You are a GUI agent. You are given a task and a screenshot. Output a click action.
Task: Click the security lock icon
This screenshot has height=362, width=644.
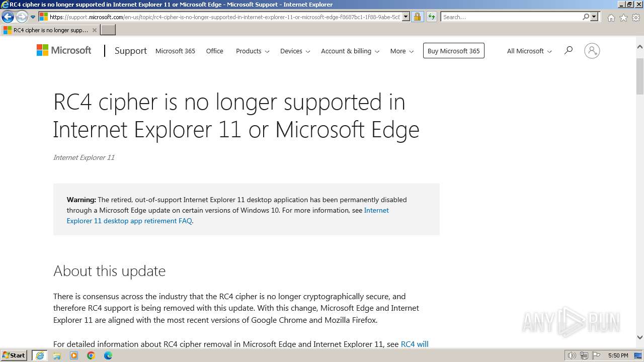coord(417,17)
